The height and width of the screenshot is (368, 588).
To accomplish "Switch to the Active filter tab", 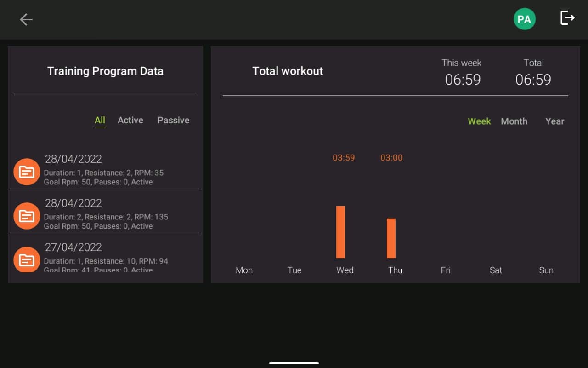I will point(130,120).
